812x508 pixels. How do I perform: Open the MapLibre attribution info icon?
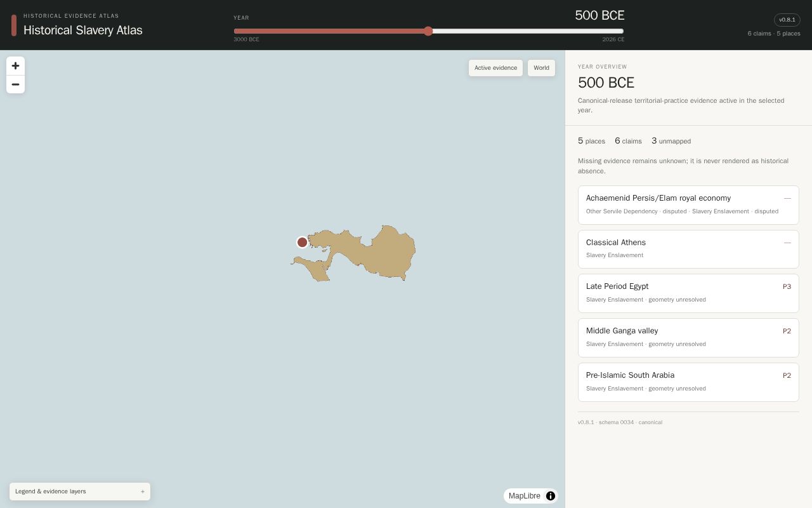point(551,496)
